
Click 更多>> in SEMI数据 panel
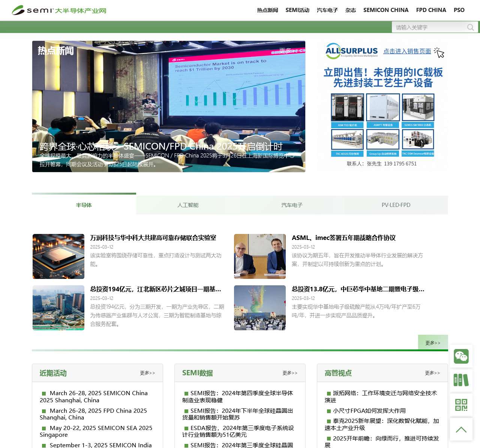290,373
